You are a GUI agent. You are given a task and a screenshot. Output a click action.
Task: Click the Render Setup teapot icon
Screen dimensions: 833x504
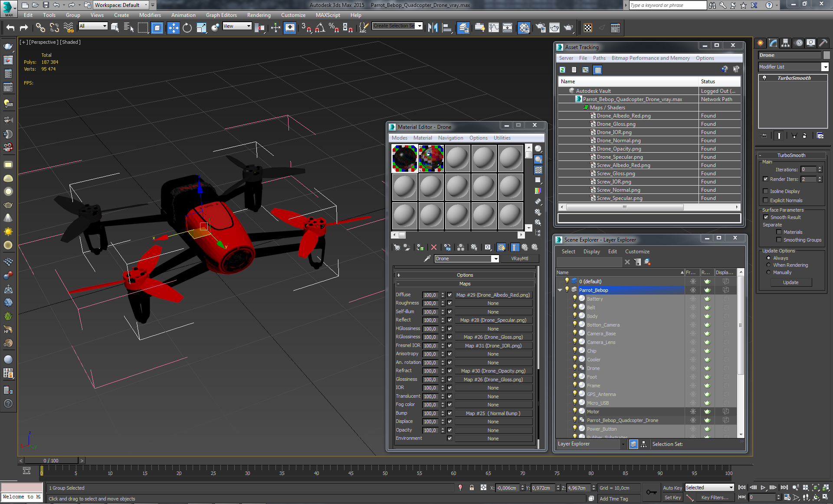coord(540,28)
